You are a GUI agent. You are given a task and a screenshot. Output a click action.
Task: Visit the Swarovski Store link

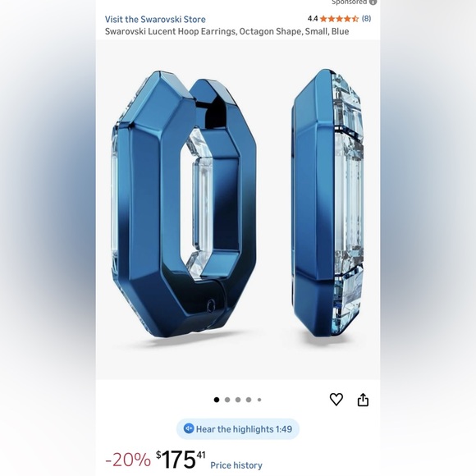[x=155, y=20]
